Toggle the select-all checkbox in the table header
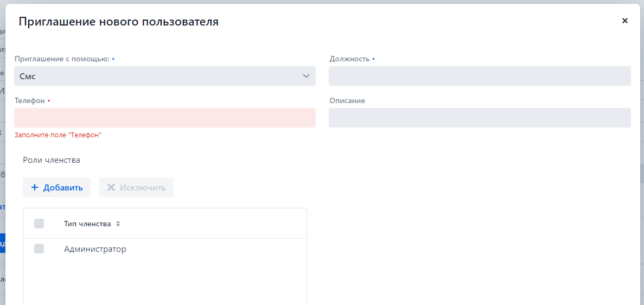Viewport: 644px width, 305px height. pos(39,224)
